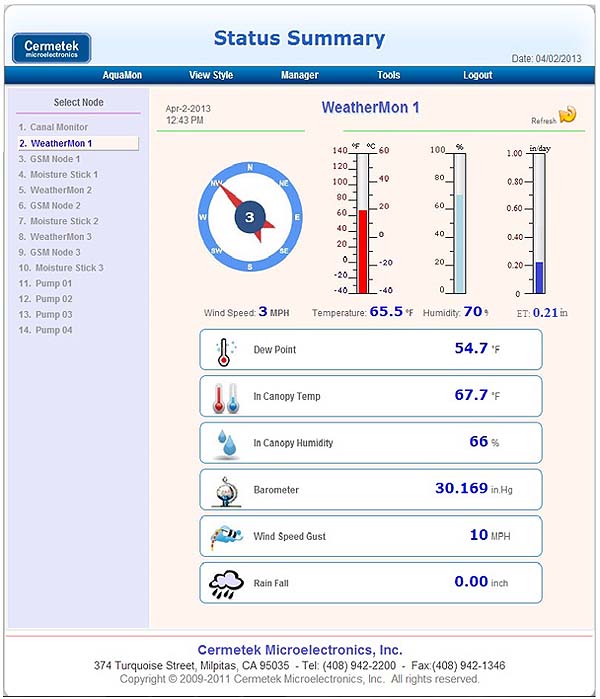Click the Copyright 2009-2011 footer text
This screenshot has width=600, height=699.
(x=300, y=679)
